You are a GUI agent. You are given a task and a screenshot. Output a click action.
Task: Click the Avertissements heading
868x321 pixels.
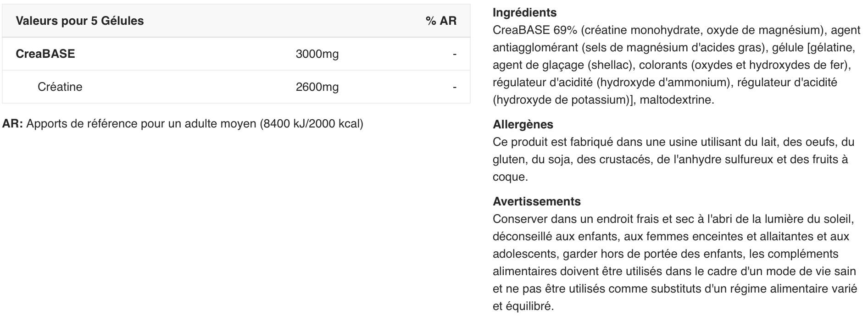(x=536, y=202)
